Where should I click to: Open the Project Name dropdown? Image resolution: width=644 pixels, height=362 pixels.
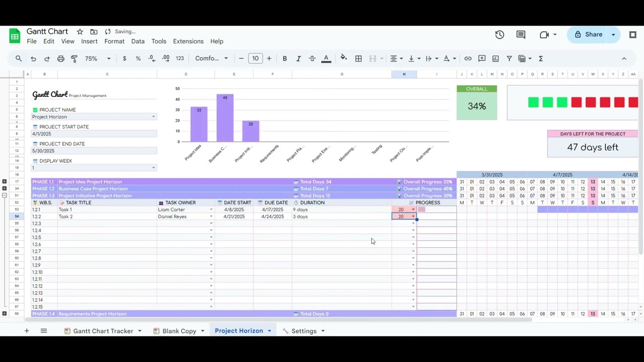153,117
